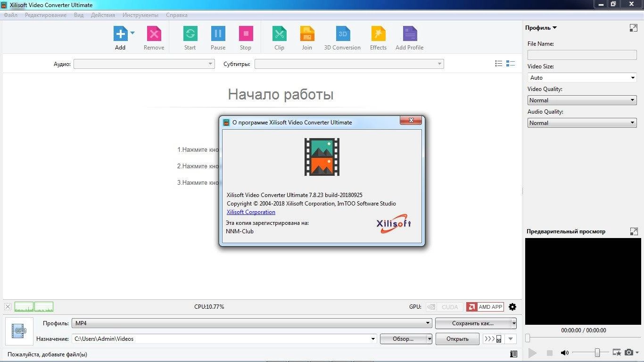The image size is (644, 362).
Task: Expand the preview panel icon
Action: [x=634, y=231]
